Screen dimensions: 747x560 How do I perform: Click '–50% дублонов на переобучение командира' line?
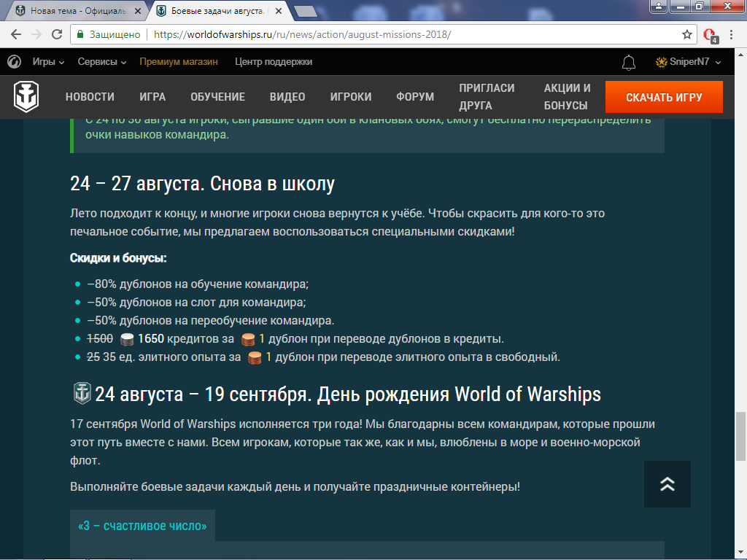tap(211, 321)
